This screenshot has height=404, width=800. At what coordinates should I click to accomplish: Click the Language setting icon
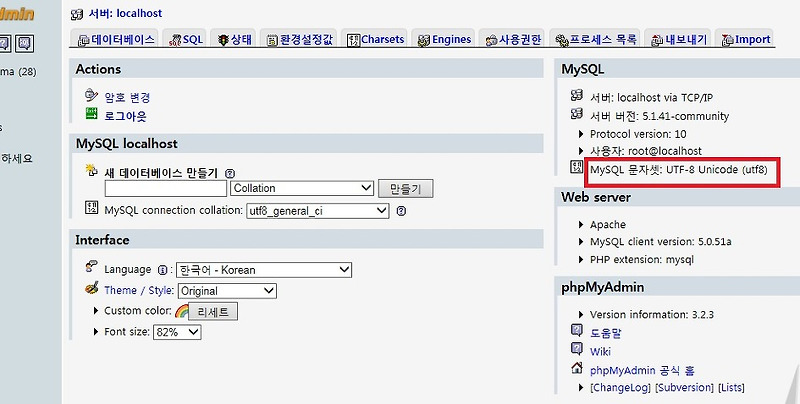coord(91,266)
